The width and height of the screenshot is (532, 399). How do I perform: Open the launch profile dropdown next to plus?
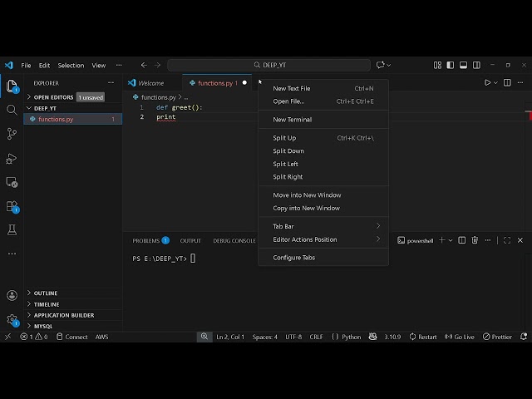pyautogui.click(x=451, y=240)
